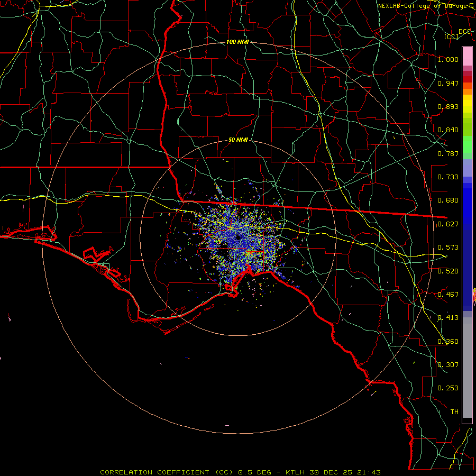Image resolution: width=476 pixels, height=476 pixels.
Task: Click the 0.253 color scale value
Action: [x=448, y=388]
